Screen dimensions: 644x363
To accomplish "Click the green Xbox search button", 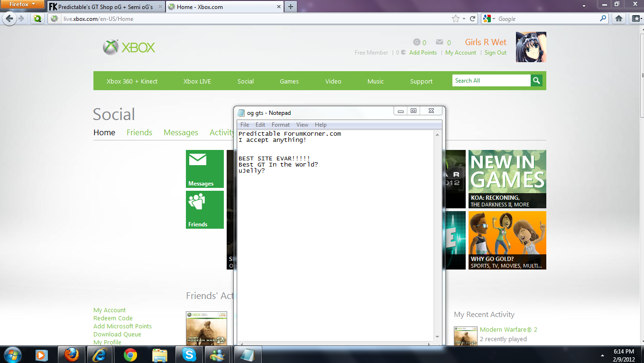I will [536, 81].
